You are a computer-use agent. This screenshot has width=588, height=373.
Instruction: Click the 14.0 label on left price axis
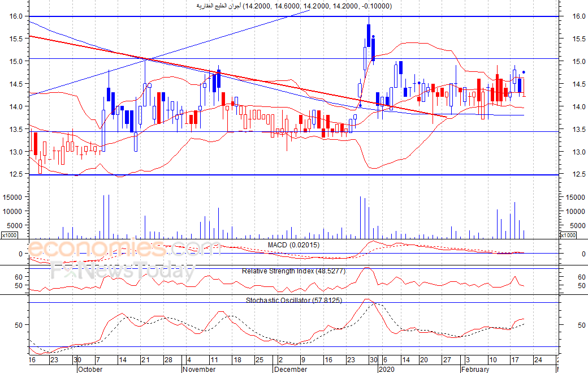16,106
